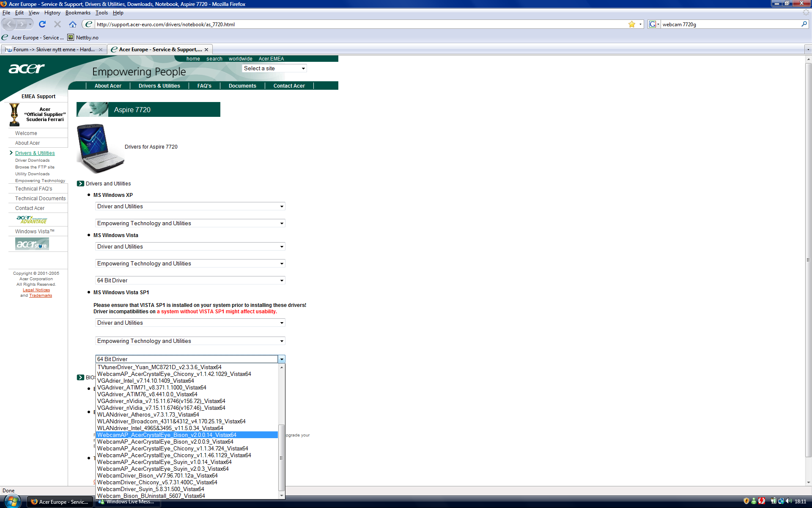
Task: Close the Forum tab
Action: [101, 50]
